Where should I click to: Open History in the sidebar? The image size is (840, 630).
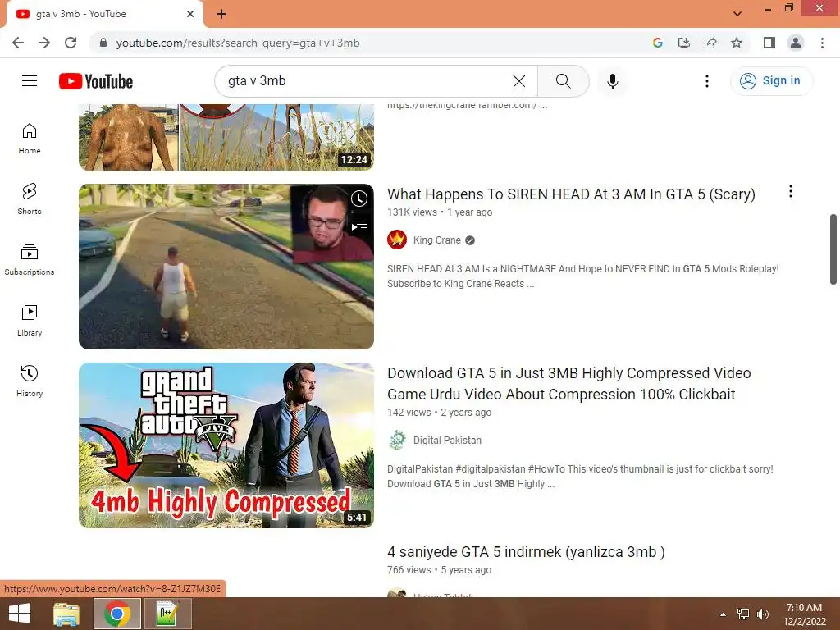point(30,381)
